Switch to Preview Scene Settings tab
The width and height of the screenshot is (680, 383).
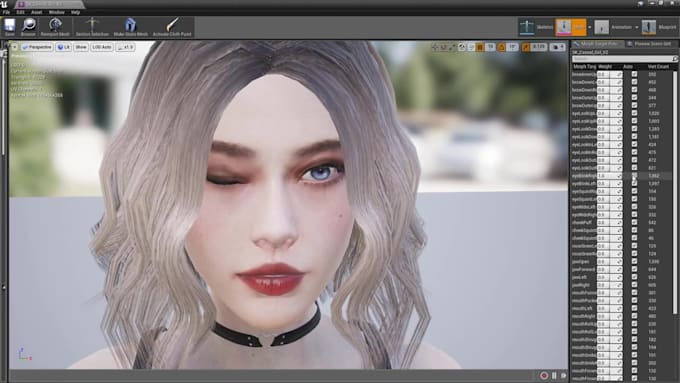pyautogui.click(x=651, y=44)
